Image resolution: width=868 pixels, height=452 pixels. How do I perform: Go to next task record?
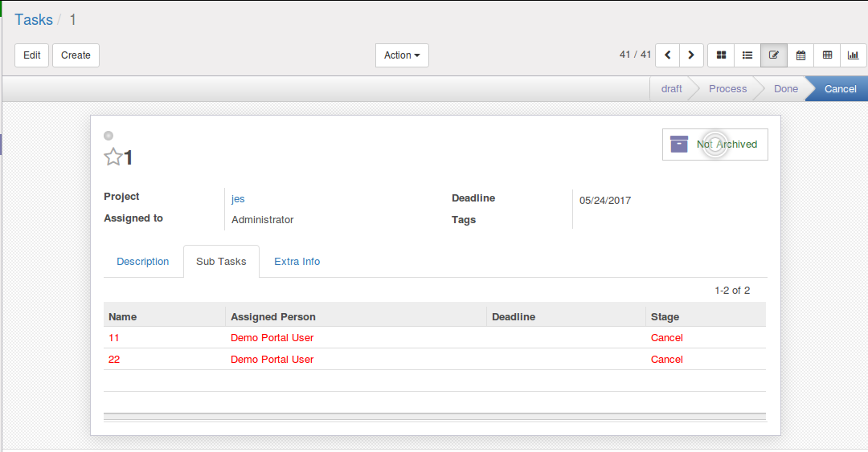click(692, 55)
